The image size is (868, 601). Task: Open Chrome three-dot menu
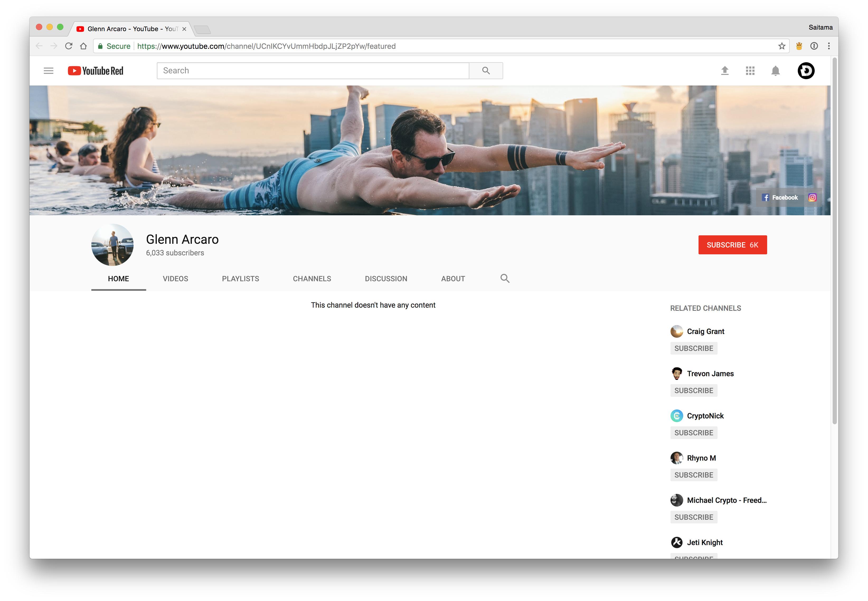pos(828,46)
